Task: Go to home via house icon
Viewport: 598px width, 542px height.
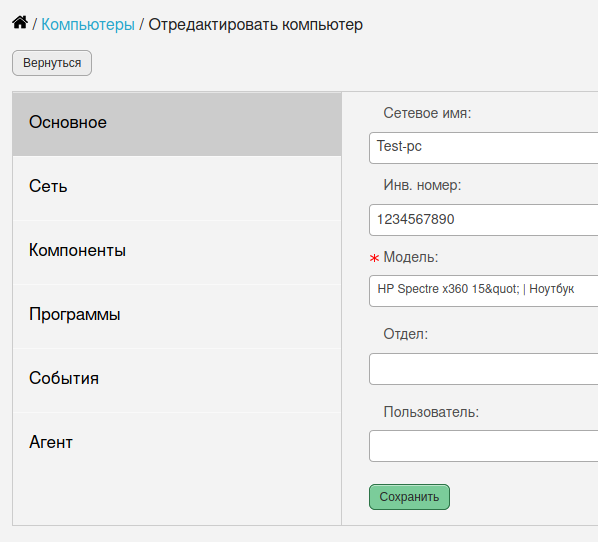Action: (20, 23)
